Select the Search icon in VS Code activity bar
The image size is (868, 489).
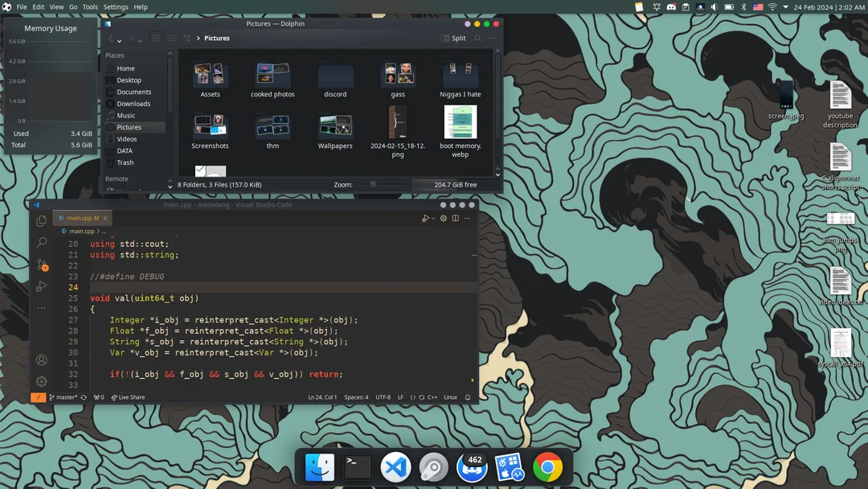(x=41, y=243)
